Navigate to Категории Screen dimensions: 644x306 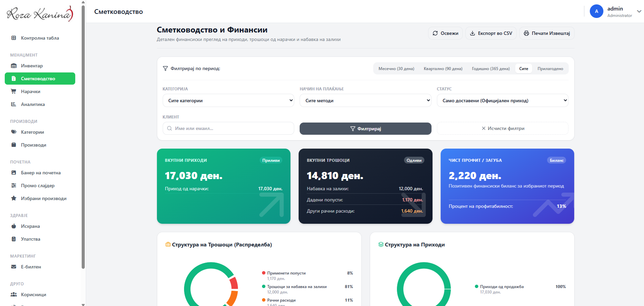pyautogui.click(x=40, y=132)
